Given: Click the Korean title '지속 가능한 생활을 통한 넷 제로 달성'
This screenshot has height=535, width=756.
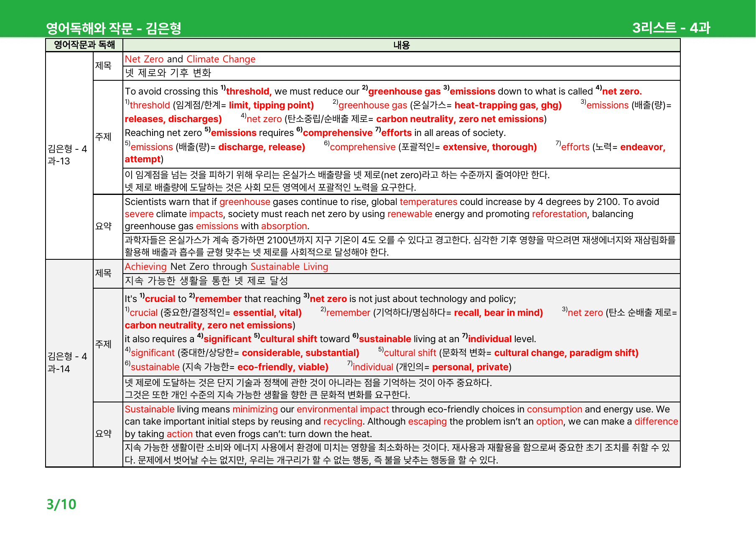Looking at the screenshot, I should [206, 280].
